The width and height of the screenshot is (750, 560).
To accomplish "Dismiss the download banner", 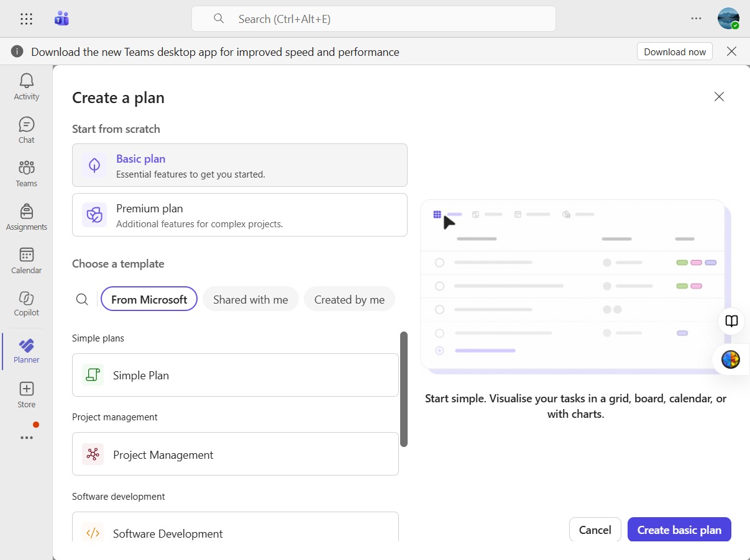I will point(731,52).
